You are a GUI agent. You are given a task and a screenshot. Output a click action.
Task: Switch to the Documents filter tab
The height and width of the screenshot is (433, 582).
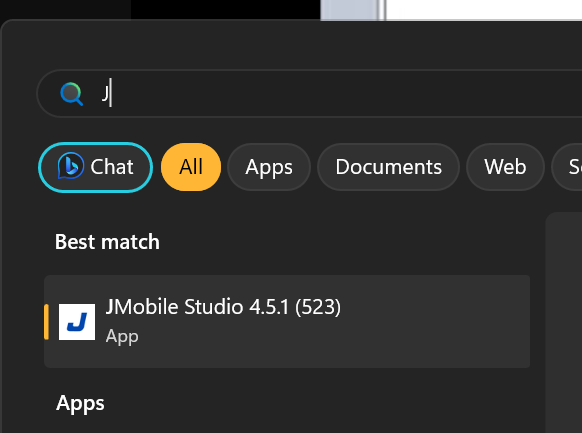[388, 167]
